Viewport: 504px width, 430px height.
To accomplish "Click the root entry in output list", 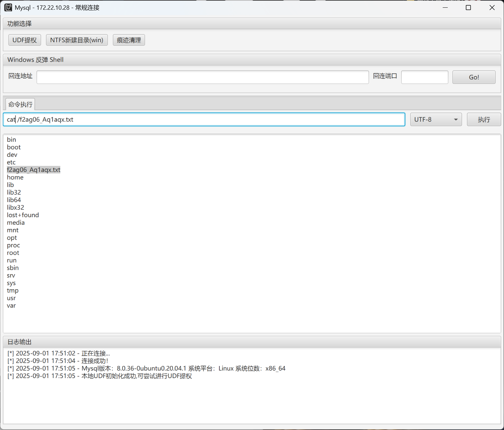I will (x=13, y=253).
